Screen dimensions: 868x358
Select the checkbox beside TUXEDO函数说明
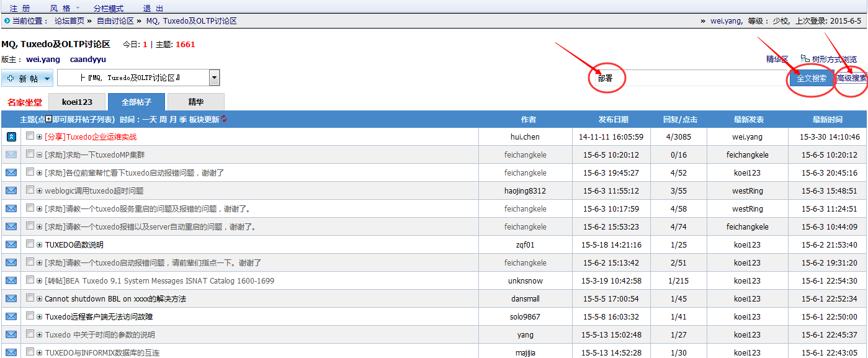(30, 244)
